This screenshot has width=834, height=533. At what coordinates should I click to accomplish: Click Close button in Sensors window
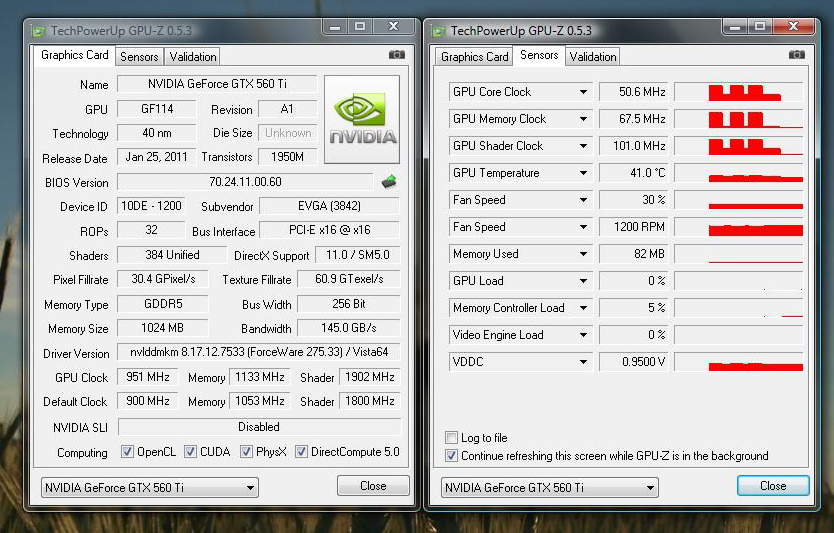pyautogui.click(x=773, y=486)
